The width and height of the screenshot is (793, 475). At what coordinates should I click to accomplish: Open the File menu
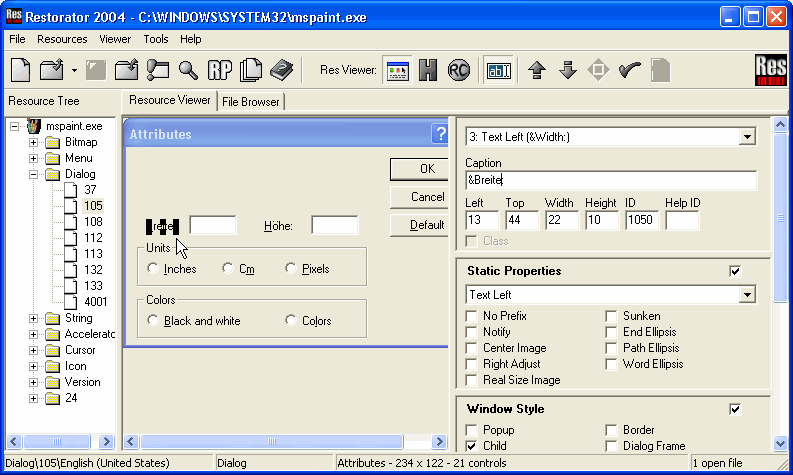(x=17, y=39)
